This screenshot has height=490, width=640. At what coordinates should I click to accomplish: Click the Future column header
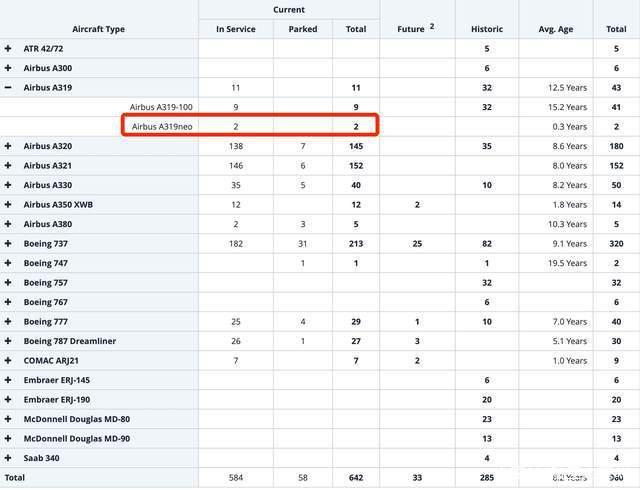411,29
